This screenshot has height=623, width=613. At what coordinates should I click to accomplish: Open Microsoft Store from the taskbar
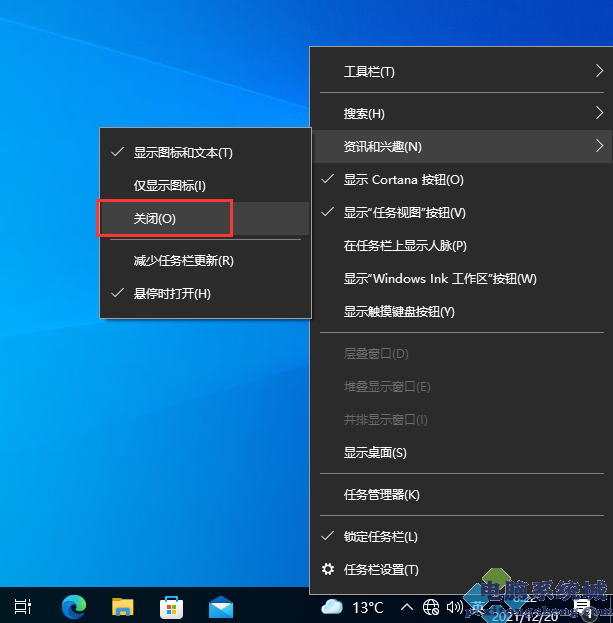pyautogui.click(x=172, y=607)
